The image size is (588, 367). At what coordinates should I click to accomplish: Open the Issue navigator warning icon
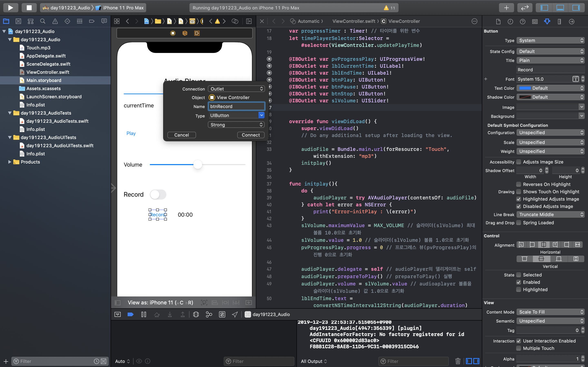click(55, 21)
